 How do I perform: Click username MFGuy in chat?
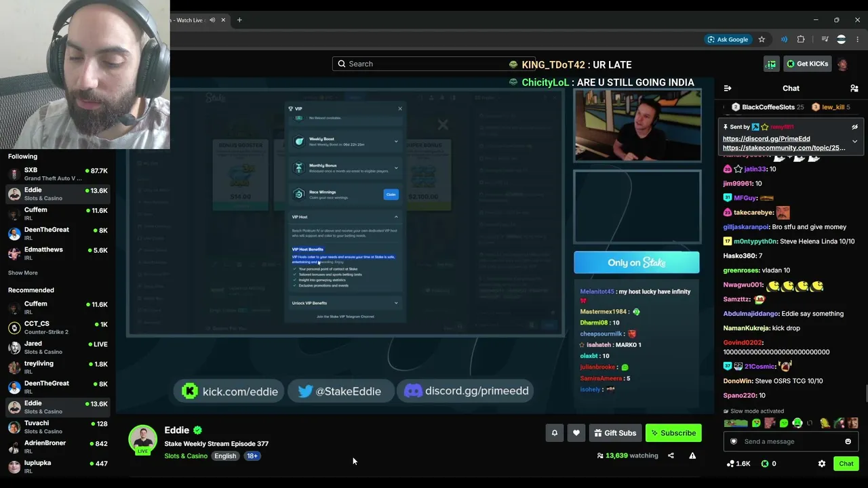745,198
